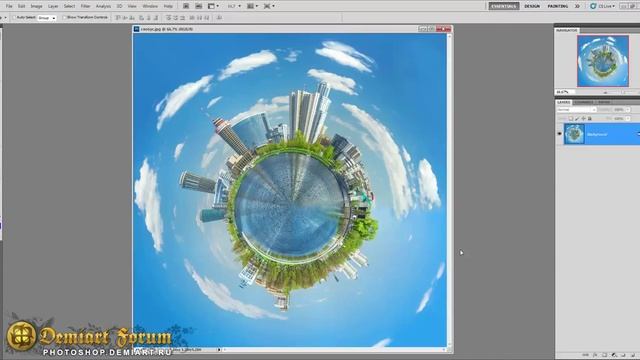Open the Image menu

(x=36, y=6)
